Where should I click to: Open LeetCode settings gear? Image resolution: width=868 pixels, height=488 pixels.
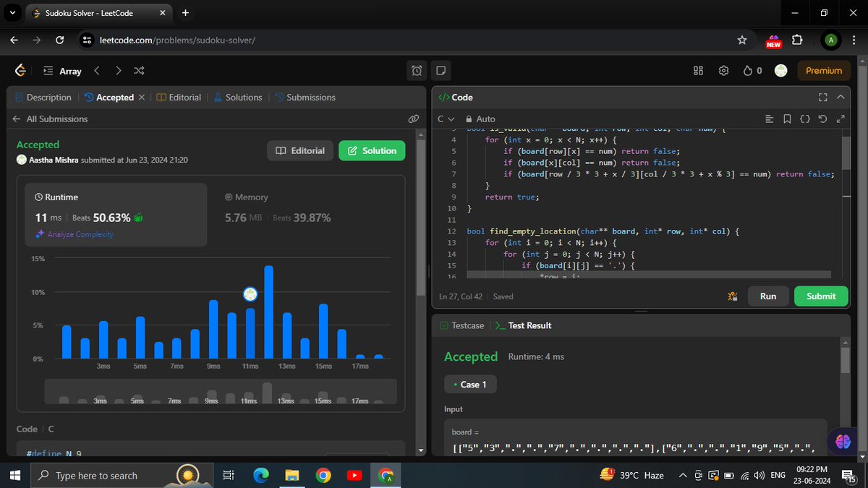point(723,71)
